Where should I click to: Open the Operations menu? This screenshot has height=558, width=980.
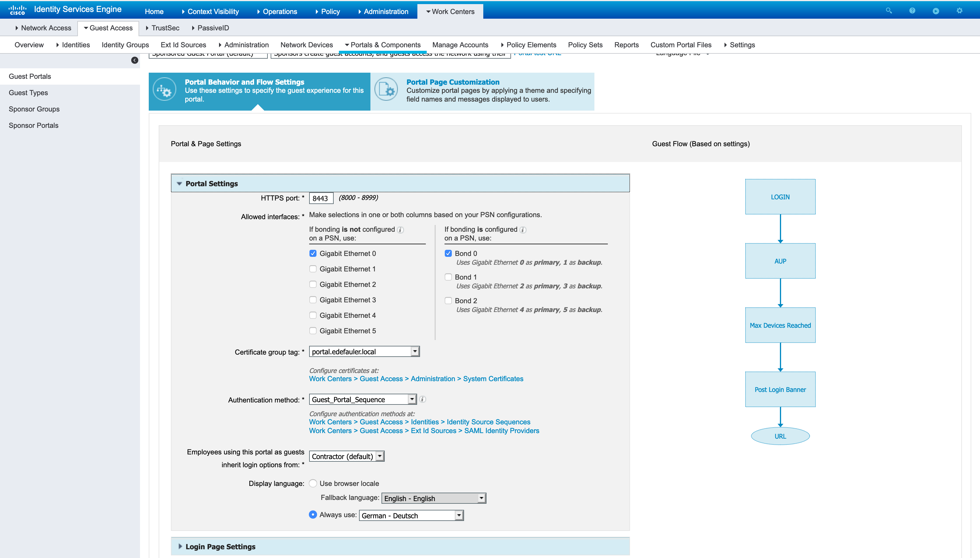277,11
